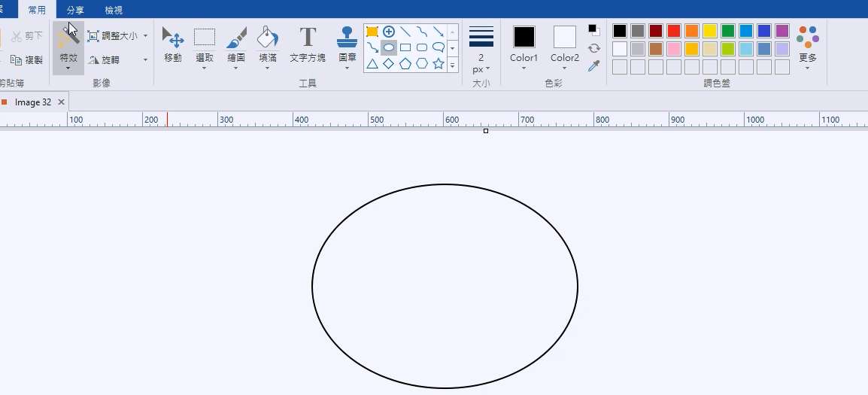Image resolution: width=868 pixels, height=395 pixels.
Task: Expand the 圖章 dropdown arrow
Action: [347, 68]
